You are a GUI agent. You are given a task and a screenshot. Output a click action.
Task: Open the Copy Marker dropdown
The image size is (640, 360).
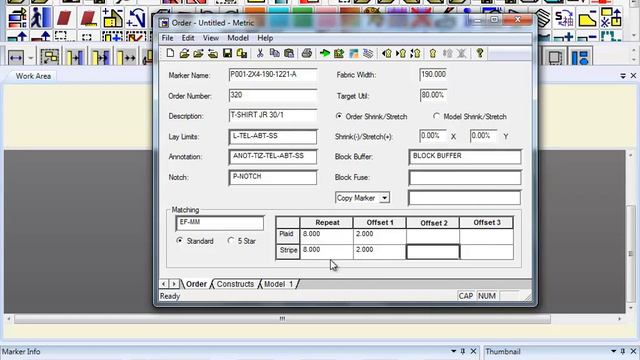(x=384, y=198)
